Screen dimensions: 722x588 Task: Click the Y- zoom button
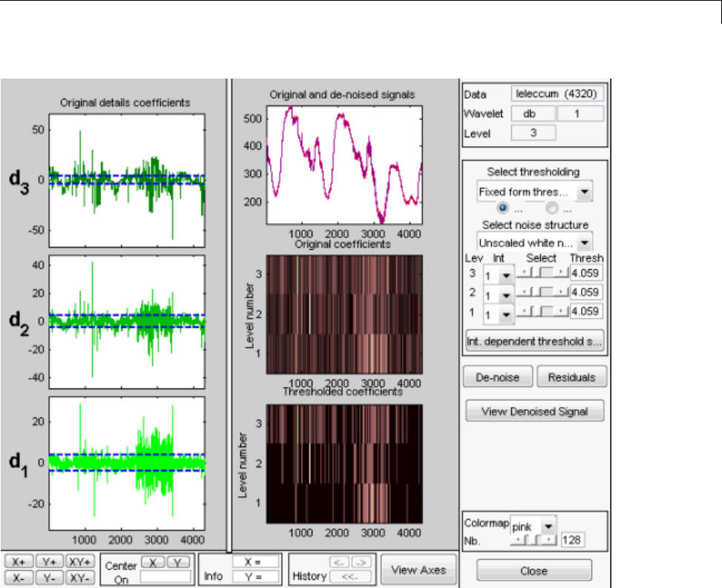pyautogui.click(x=49, y=578)
